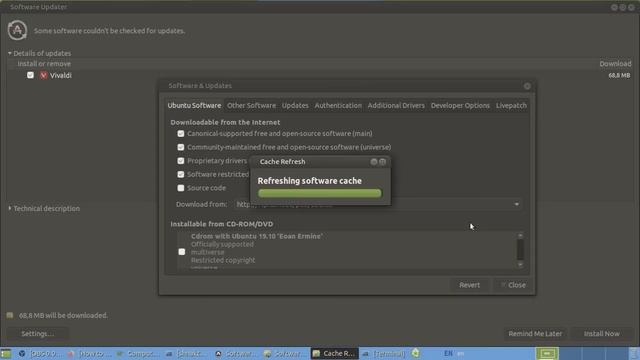Click the Refreshing software cache progress bar
640x360 pixels.
click(x=320, y=193)
